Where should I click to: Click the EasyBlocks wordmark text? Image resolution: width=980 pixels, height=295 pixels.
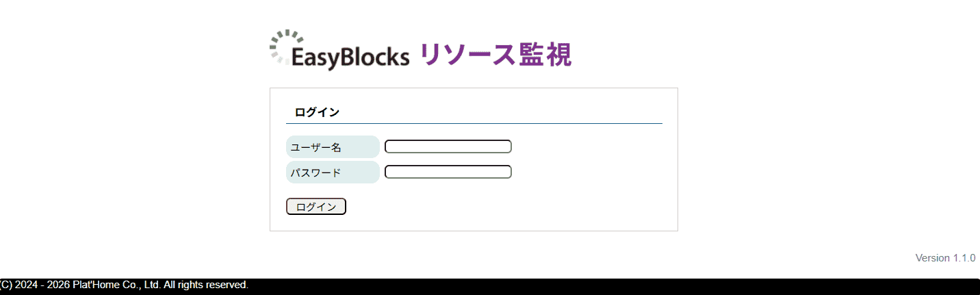coord(350,57)
